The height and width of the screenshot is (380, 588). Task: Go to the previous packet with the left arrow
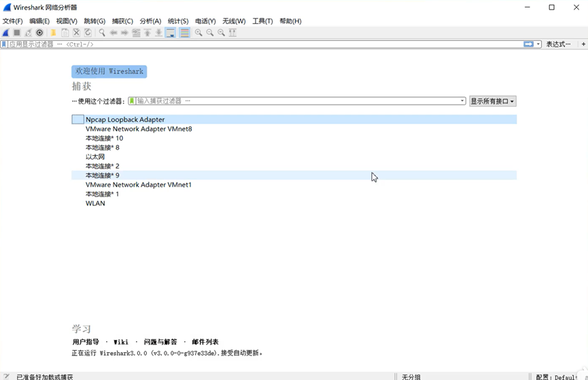(x=114, y=33)
